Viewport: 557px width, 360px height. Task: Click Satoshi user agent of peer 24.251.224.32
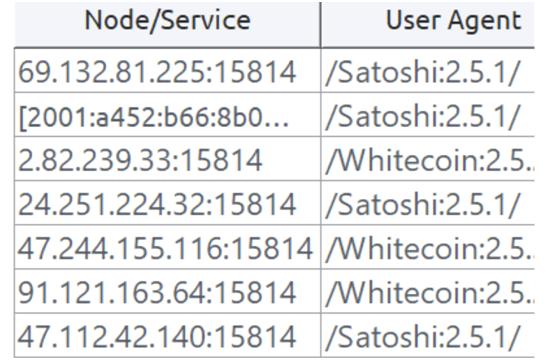point(423,205)
